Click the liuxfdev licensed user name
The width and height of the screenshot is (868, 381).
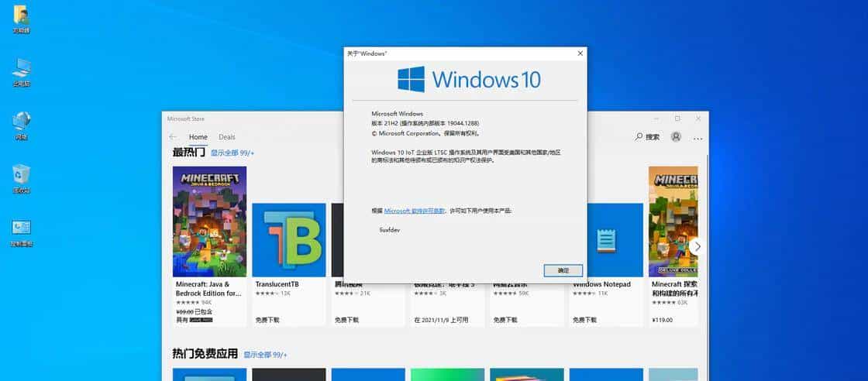coord(390,229)
